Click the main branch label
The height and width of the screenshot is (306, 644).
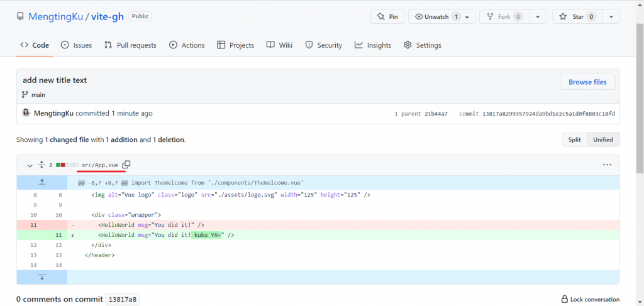tap(38, 95)
